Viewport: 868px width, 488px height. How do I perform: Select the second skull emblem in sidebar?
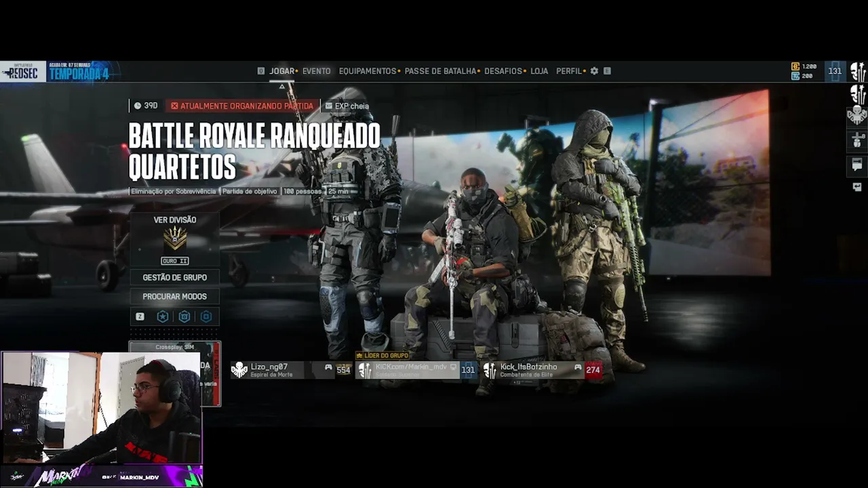click(858, 94)
